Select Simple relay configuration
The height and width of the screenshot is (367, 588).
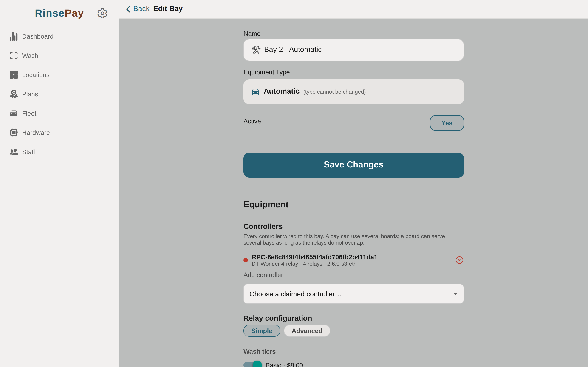[x=262, y=331]
